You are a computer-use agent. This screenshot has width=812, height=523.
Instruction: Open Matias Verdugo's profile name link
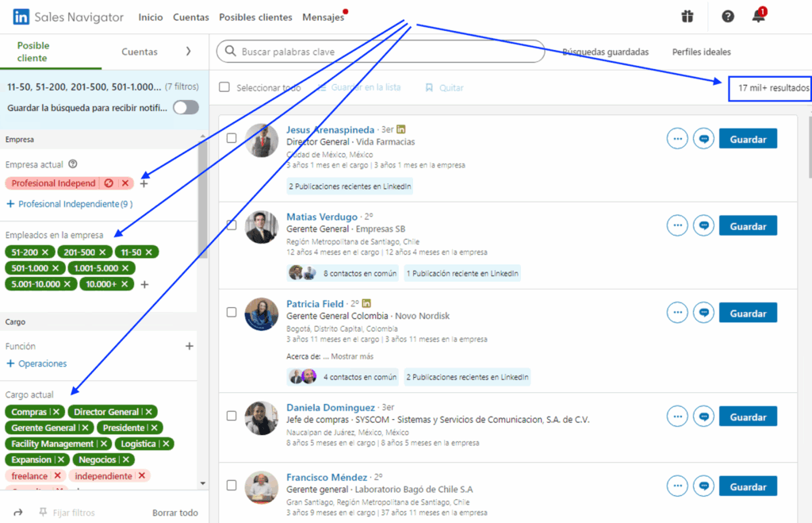coord(322,217)
